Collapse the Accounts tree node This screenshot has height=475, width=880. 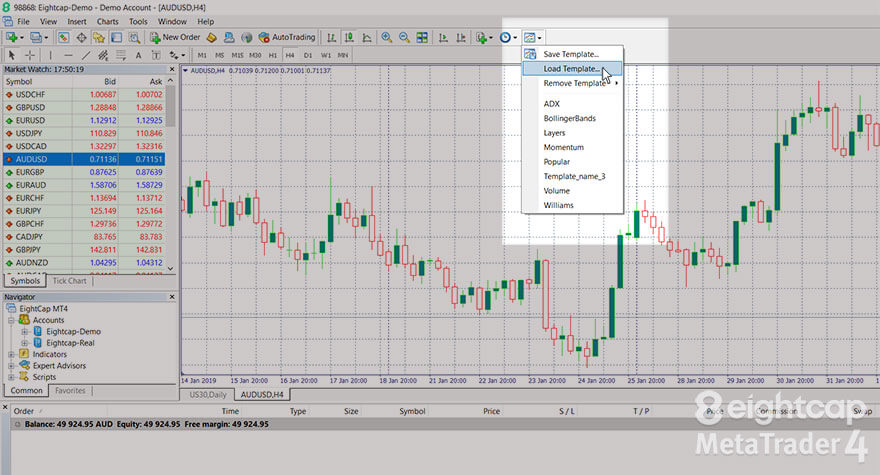coord(11,320)
